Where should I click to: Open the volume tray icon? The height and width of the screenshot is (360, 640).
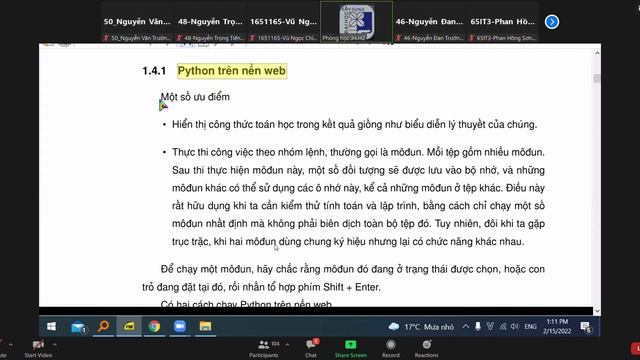[x=515, y=327]
